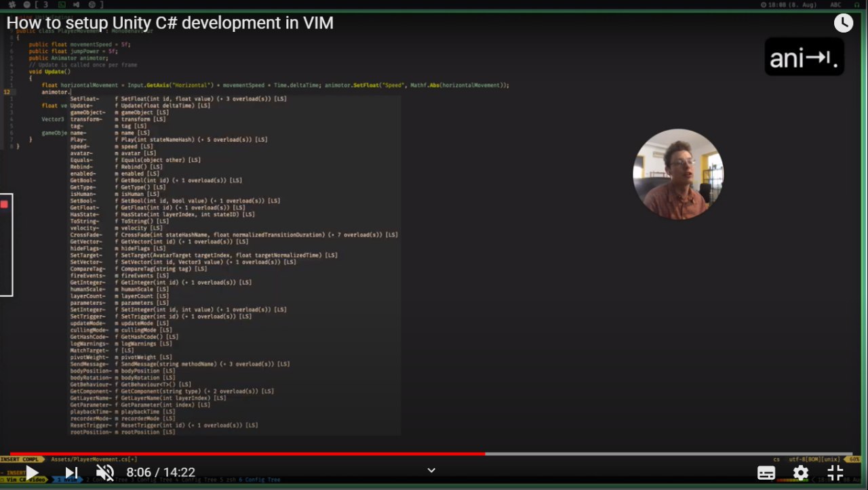Play the video
This screenshot has width=868, height=490.
tap(32, 472)
